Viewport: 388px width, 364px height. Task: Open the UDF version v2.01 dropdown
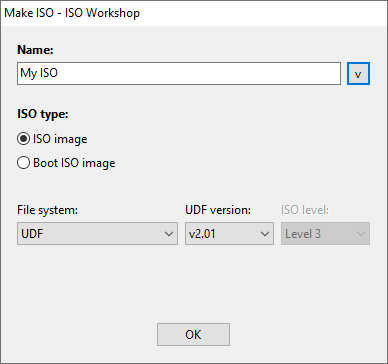(x=229, y=234)
